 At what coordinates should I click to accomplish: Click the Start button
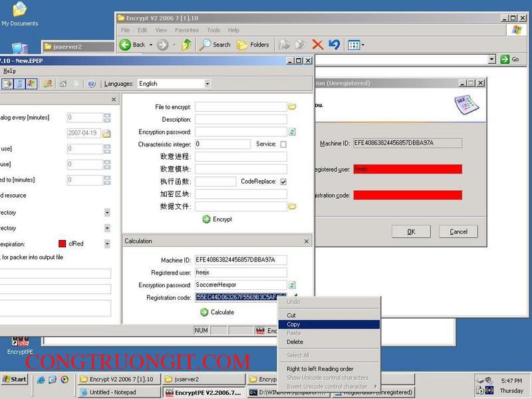[14, 379]
